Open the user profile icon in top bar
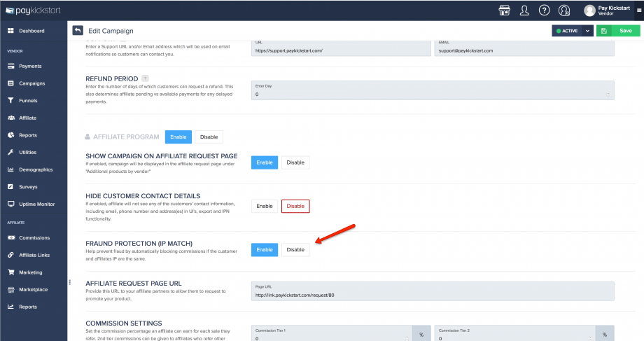Image resolution: width=644 pixels, height=341 pixels. point(524,10)
